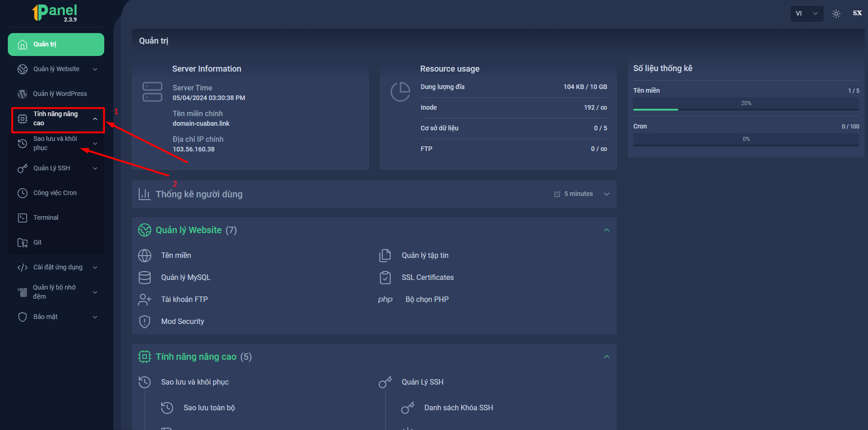868x430 pixels.
Task: Expand Bảo mật sidebar chevron
Action: pos(95,317)
